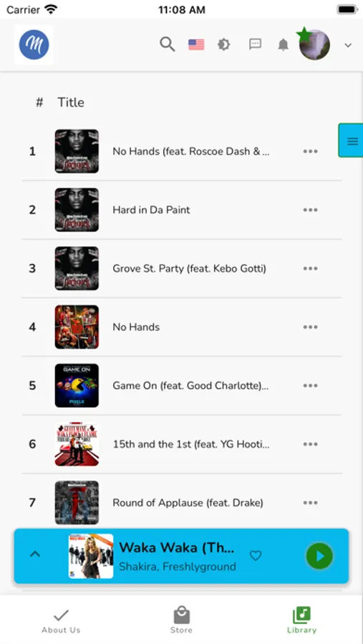The width and height of the screenshot is (363, 644).
Task: Go to the Library tab
Action: pyautogui.click(x=301, y=621)
